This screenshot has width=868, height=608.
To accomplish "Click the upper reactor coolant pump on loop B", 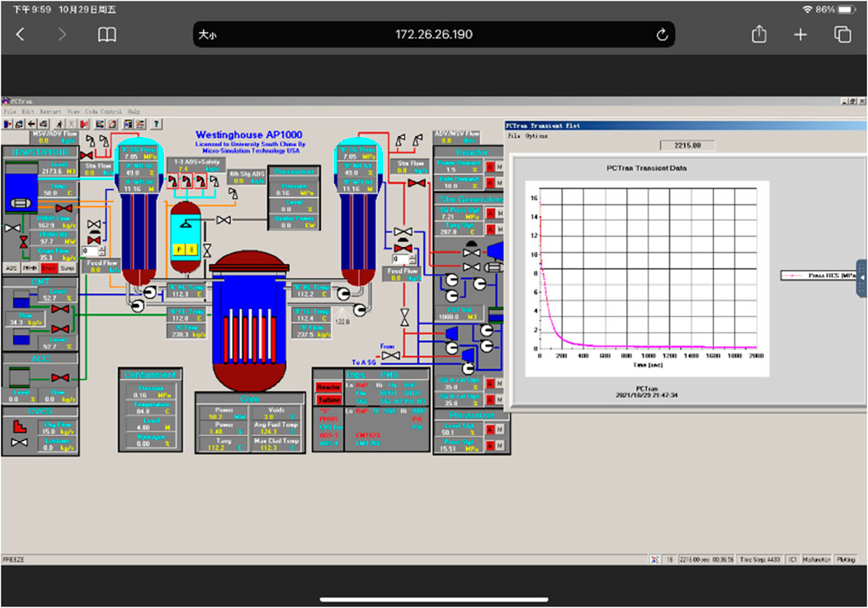I will tap(344, 293).
